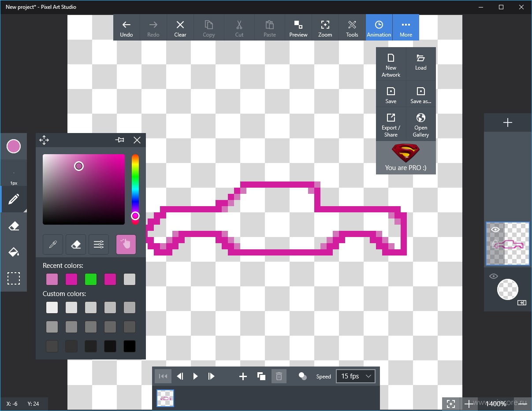Toggle onion skin option
Image resolution: width=532 pixels, height=411 pixels.
(x=302, y=376)
